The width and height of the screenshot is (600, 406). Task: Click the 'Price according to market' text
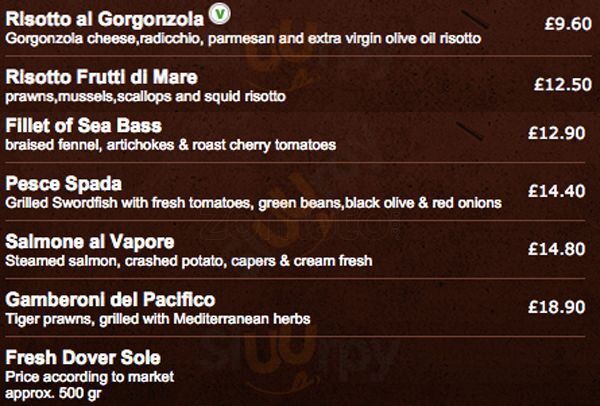tap(90, 376)
